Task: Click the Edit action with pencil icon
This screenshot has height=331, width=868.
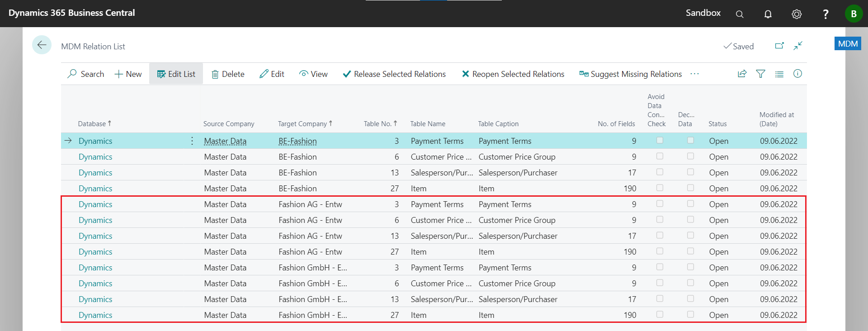Action: pyautogui.click(x=272, y=74)
